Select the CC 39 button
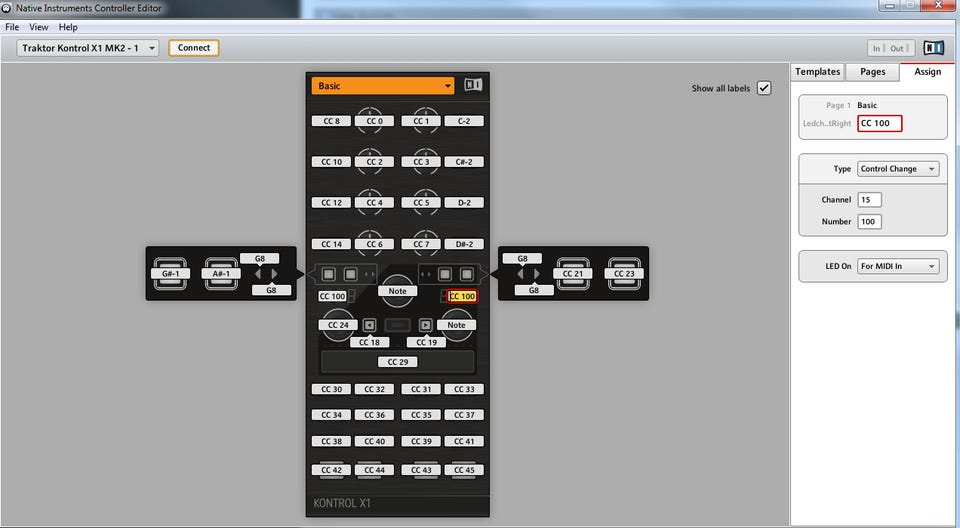 point(421,441)
